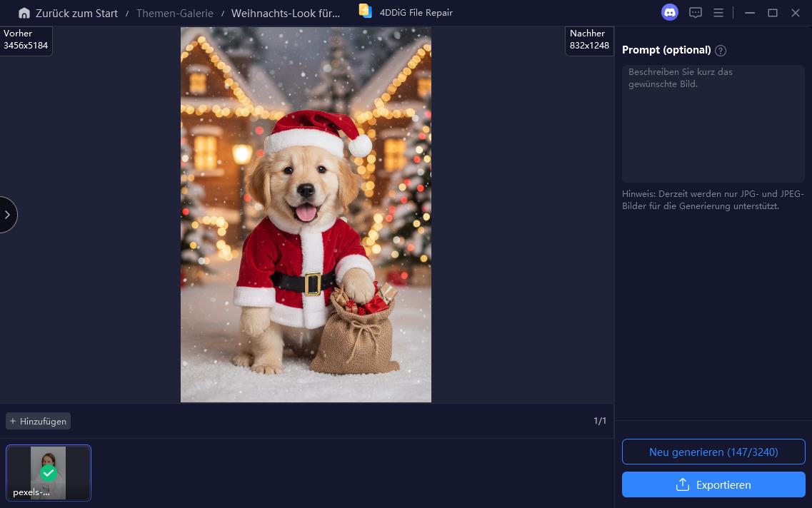Screen dimensions: 812x508
Task: Expand the collapsed left sidebar panel
Action: tap(7, 214)
